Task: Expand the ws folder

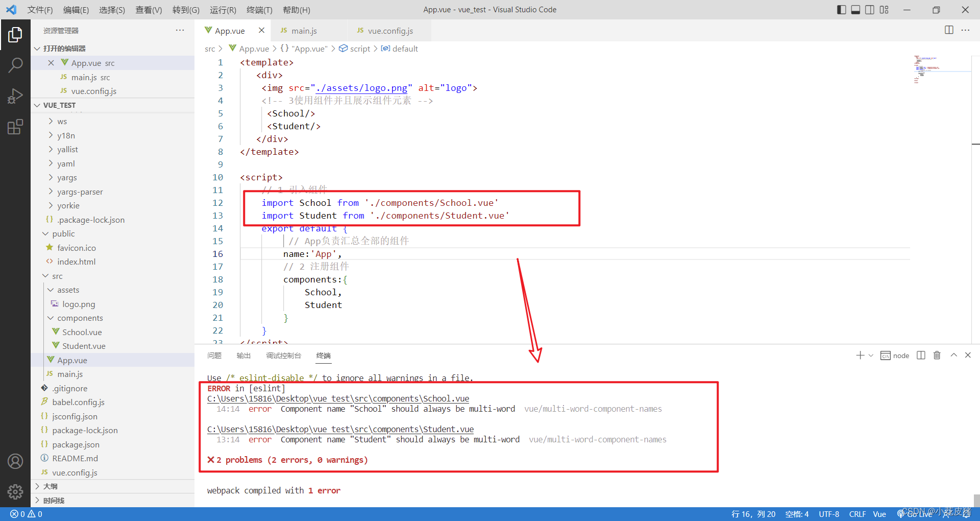Action: 112,122
